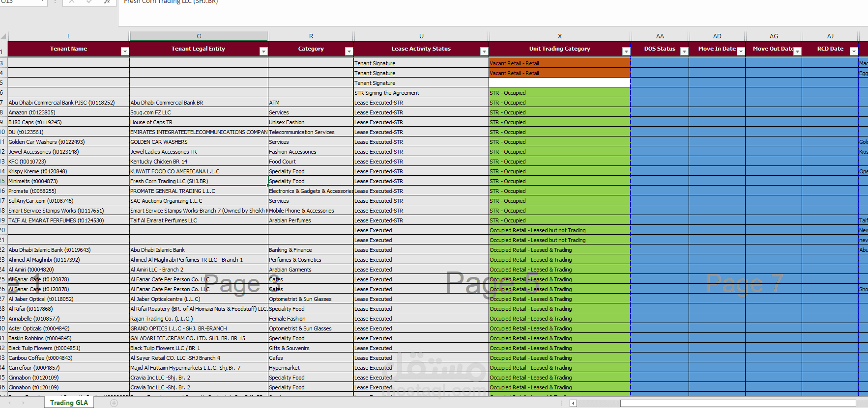Open the Lease Activity Status filter dropdown
The image size is (868, 408).
pyautogui.click(x=484, y=52)
